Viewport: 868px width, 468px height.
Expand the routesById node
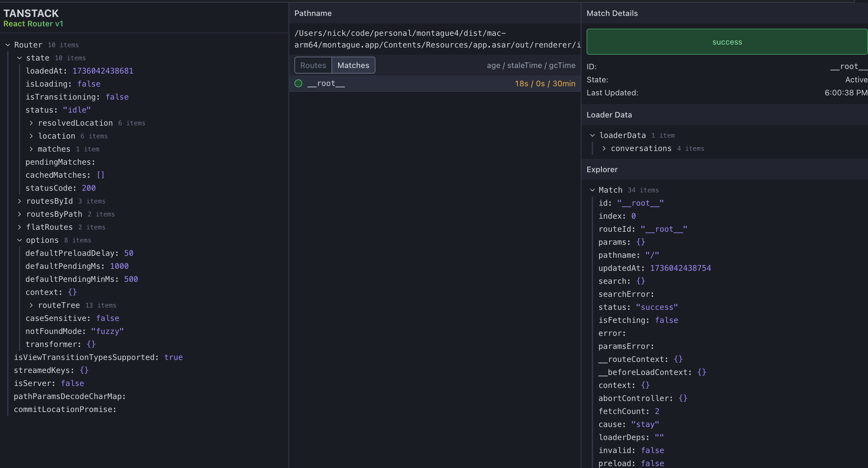point(20,201)
